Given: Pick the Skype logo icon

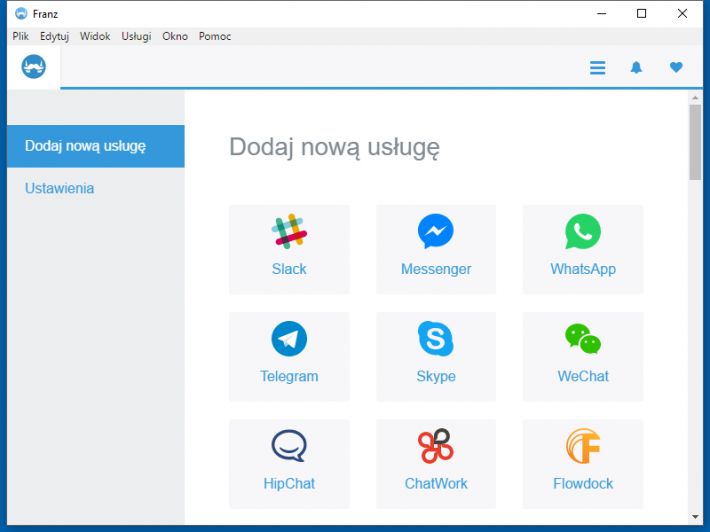Looking at the screenshot, I should [x=436, y=339].
